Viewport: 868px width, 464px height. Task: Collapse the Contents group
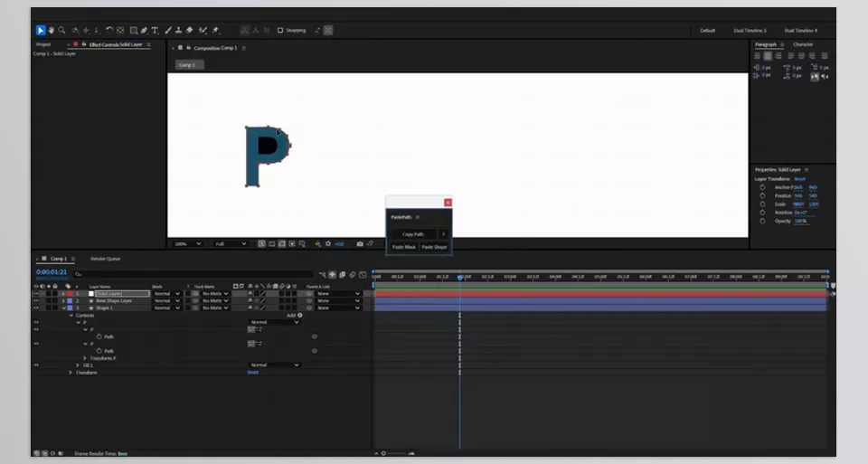(x=71, y=315)
